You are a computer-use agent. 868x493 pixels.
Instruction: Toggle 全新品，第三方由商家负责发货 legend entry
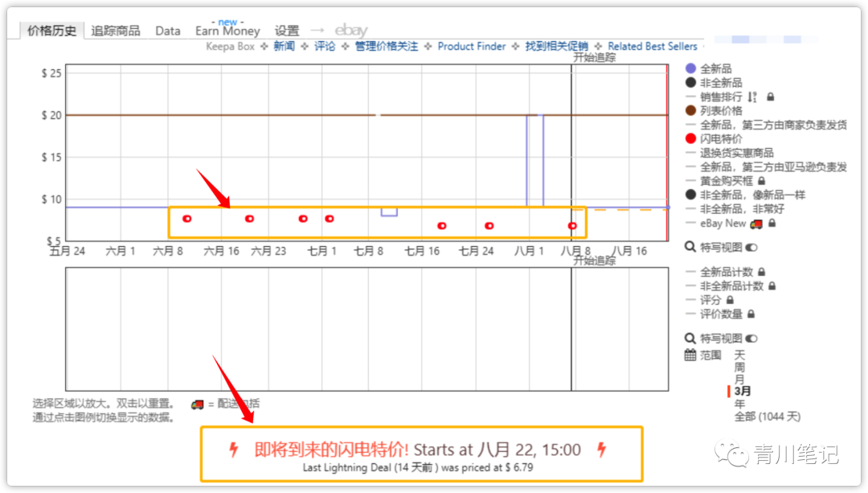pyautogui.click(x=773, y=125)
